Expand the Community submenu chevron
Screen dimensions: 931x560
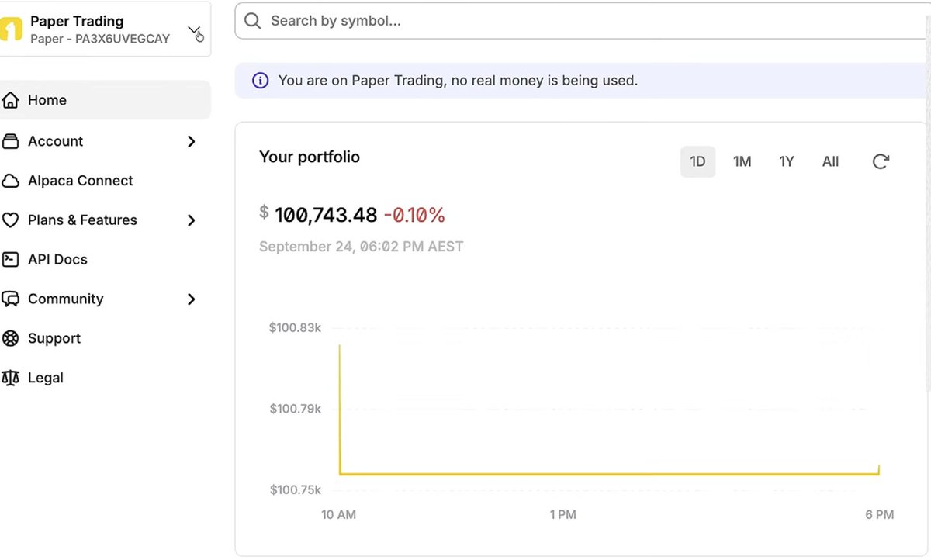coord(192,299)
